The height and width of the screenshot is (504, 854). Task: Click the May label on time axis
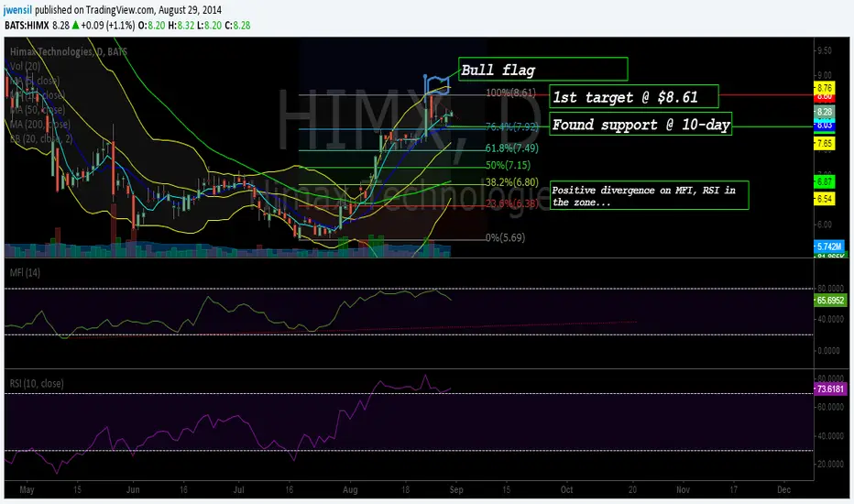27,489
